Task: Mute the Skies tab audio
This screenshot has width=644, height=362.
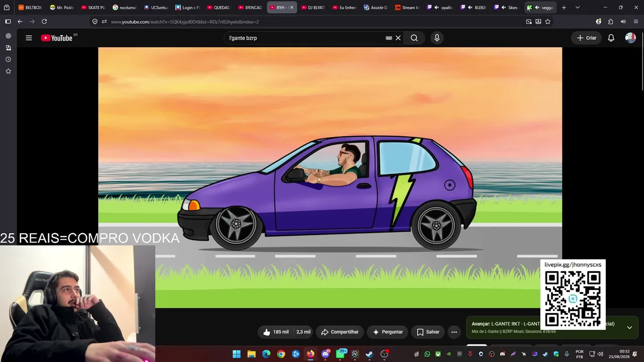Action: pos(503,8)
